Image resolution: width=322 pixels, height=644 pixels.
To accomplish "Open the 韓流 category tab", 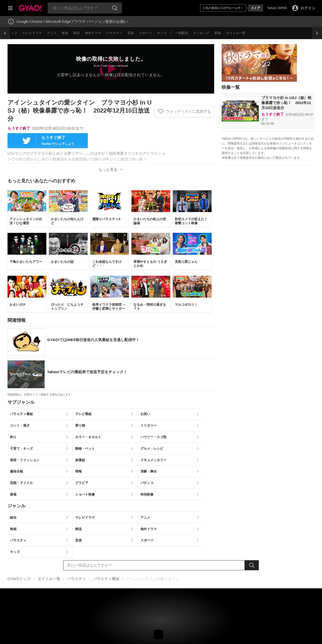I will click(x=76, y=33).
